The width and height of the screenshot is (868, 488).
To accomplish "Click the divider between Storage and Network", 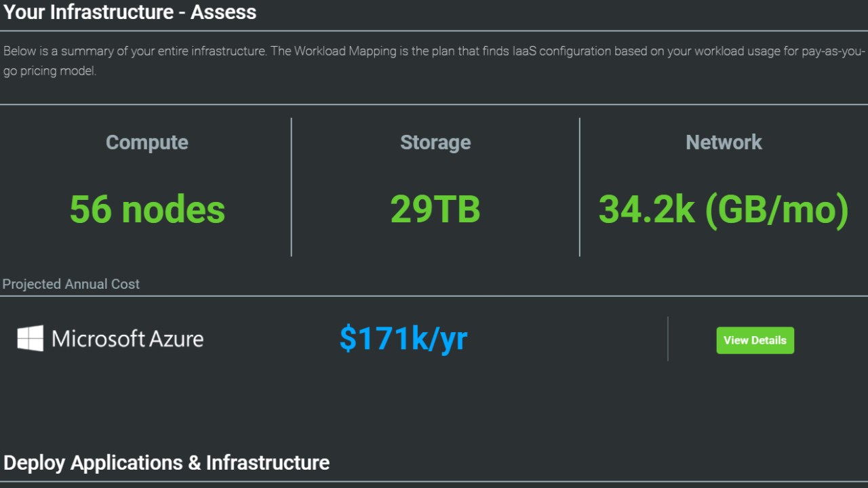I will [580, 187].
